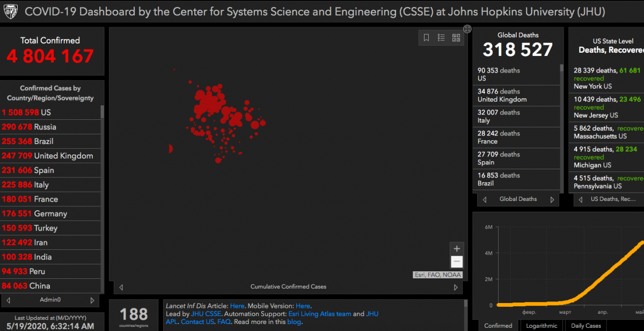This screenshot has width=644, height=331.
Task: Select Russia in the confirmed cases list
Action: [45, 127]
